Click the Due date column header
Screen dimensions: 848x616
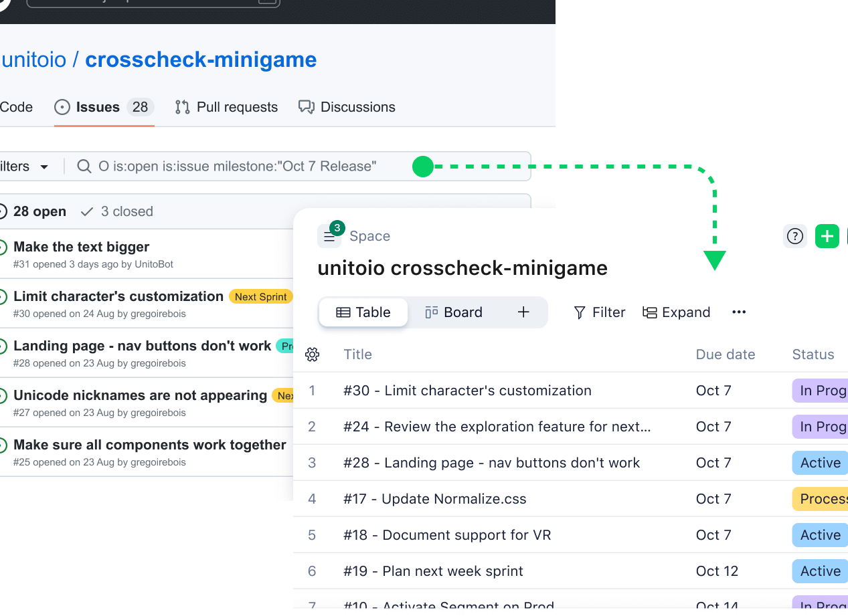[726, 354]
